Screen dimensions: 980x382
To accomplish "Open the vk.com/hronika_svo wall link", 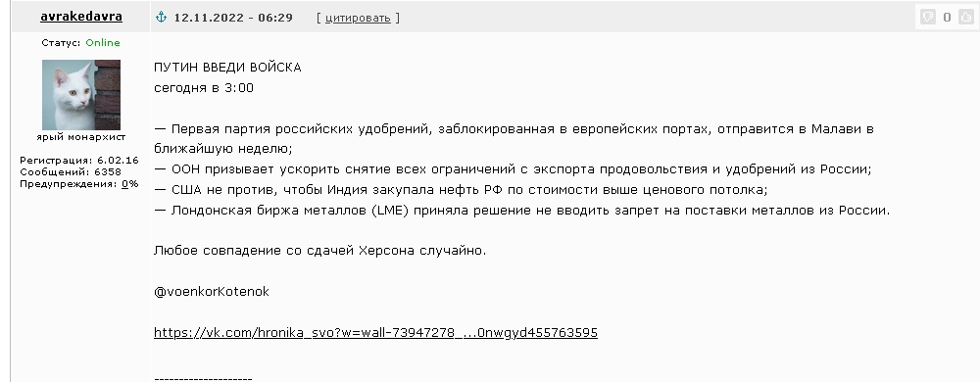I will [x=375, y=332].
